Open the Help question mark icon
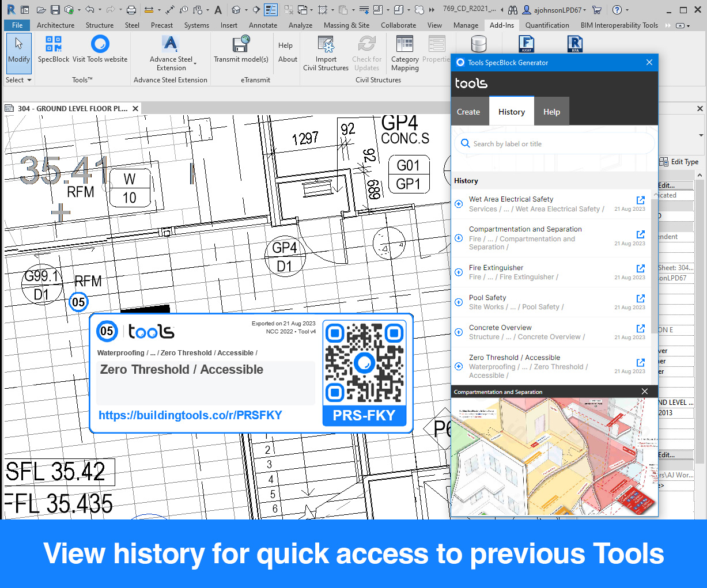The width and height of the screenshot is (707, 588). 617,10
